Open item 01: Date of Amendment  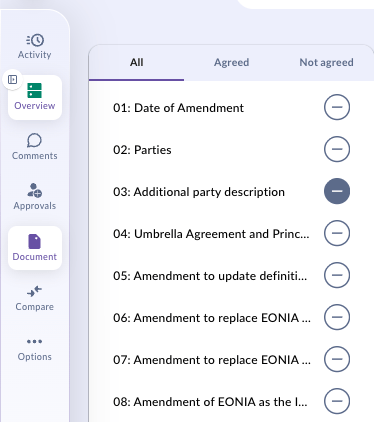pyautogui.click(x=178, y=108)
